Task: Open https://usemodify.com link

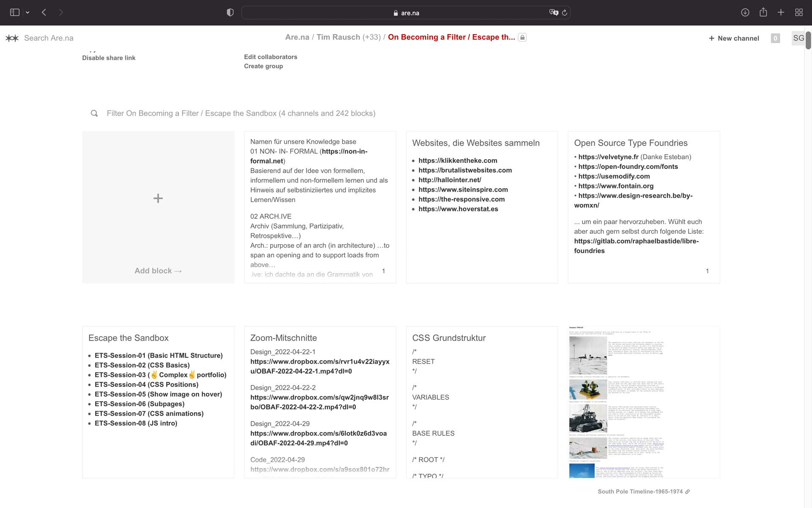Action: [614, 177]
